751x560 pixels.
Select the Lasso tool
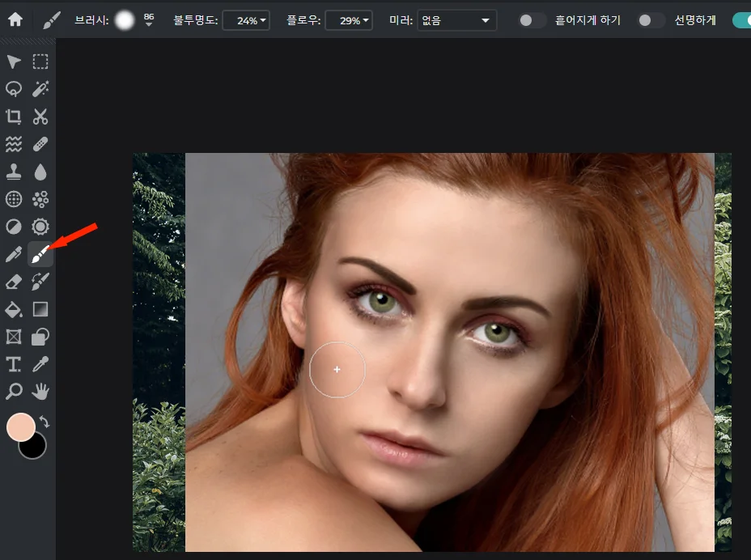14,89
